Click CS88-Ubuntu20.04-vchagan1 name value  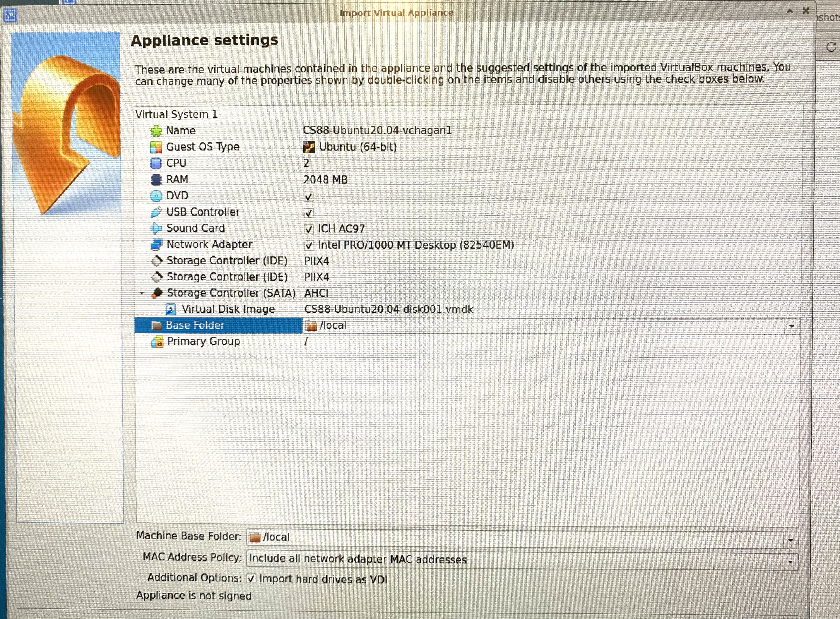pos(377,130)
